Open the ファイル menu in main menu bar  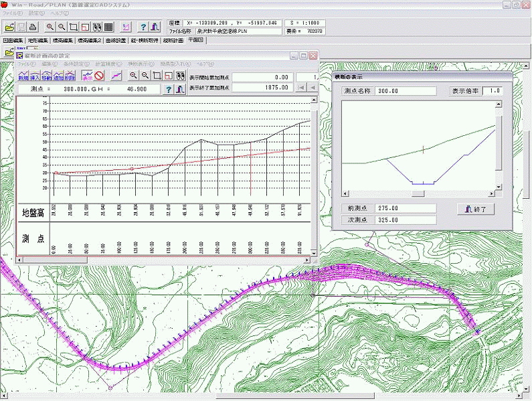(12, 13)
